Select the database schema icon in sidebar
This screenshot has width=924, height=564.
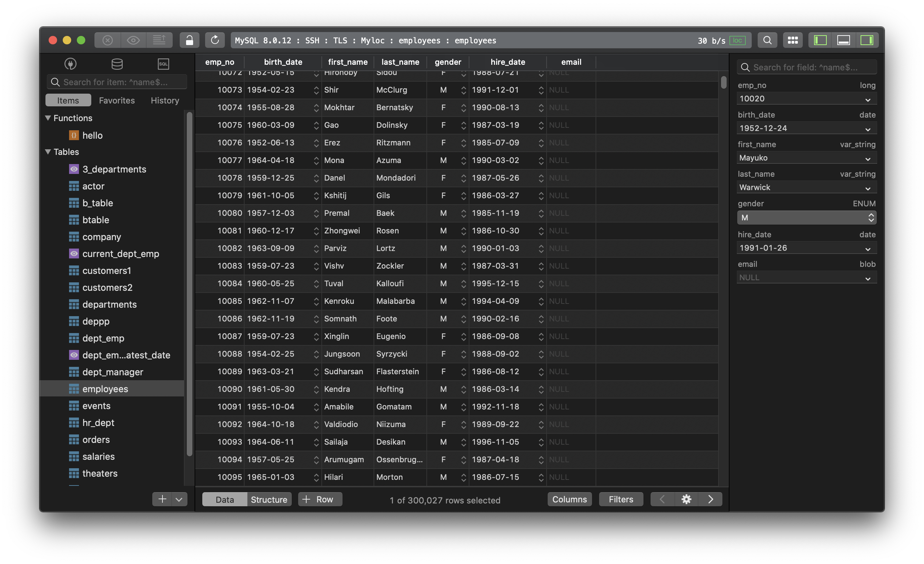tap(116, 64)
